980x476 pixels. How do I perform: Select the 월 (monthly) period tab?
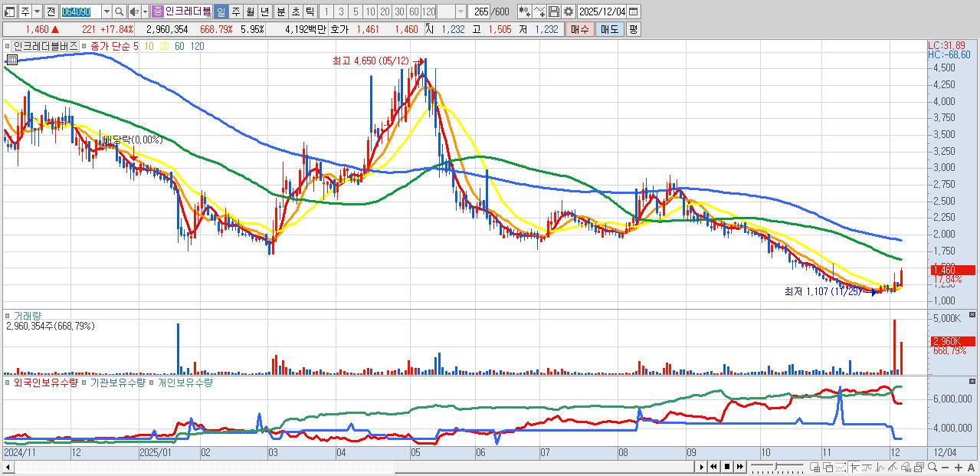pyautogui.click(x=250, y=11)
